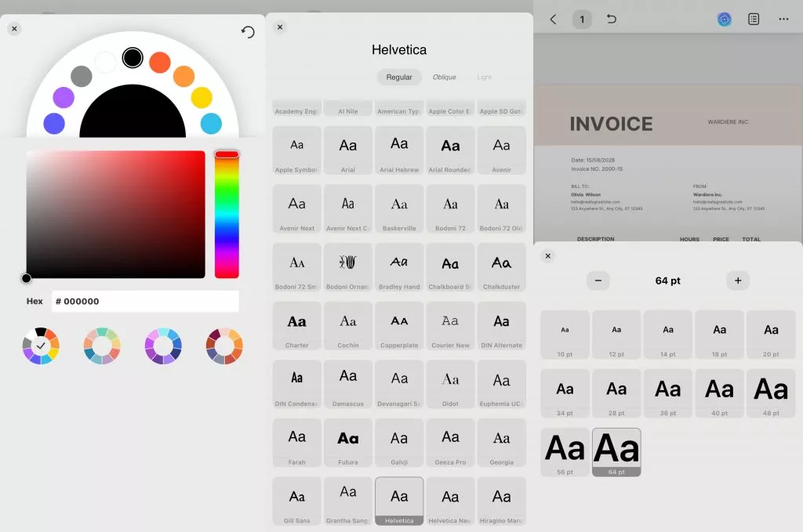Choose the Georgia font tile
Screen dimensions: 803x532
click(x=502, y=443)
